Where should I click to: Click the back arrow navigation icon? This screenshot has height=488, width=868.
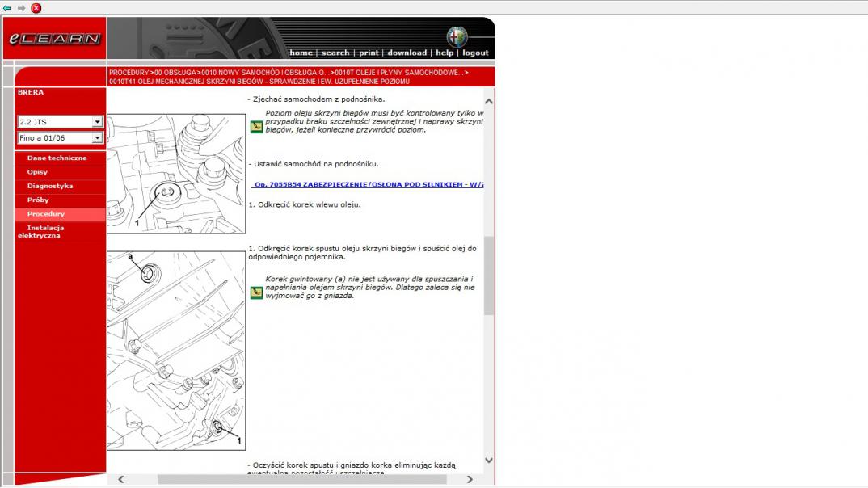pyautogui.click(x=7, y=8)
